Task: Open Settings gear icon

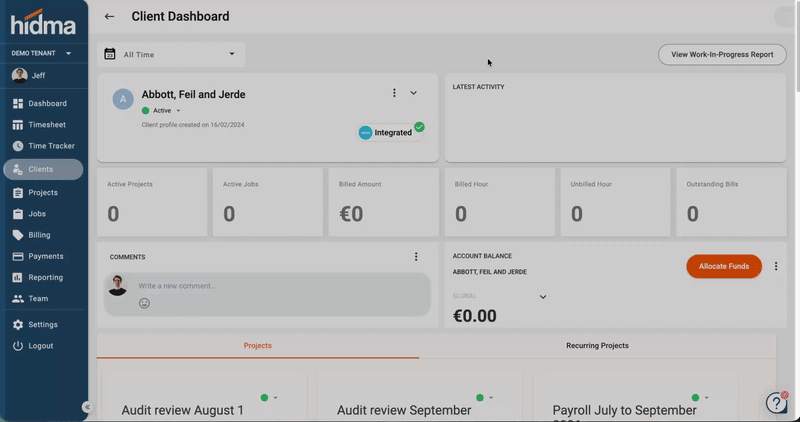Action: pos(18,325)
